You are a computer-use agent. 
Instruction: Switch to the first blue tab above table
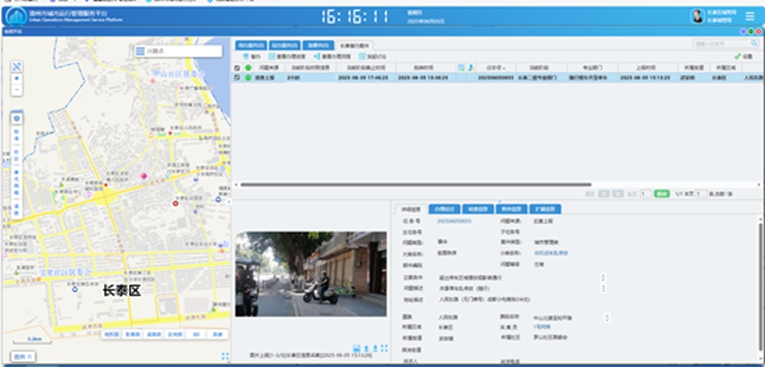pos(251,45)
